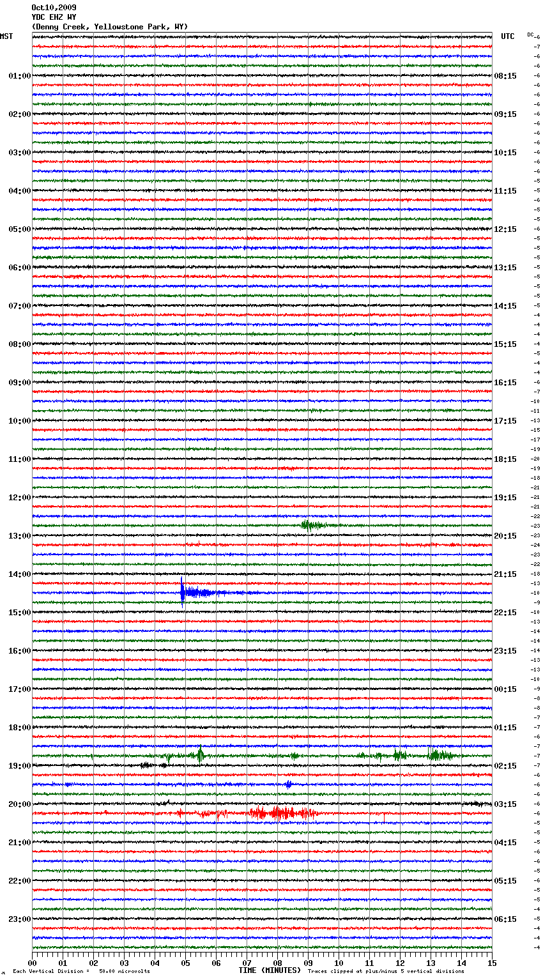Click the 12:15 UTC time label
Screen dimensions: 543x980
[505, 229]
